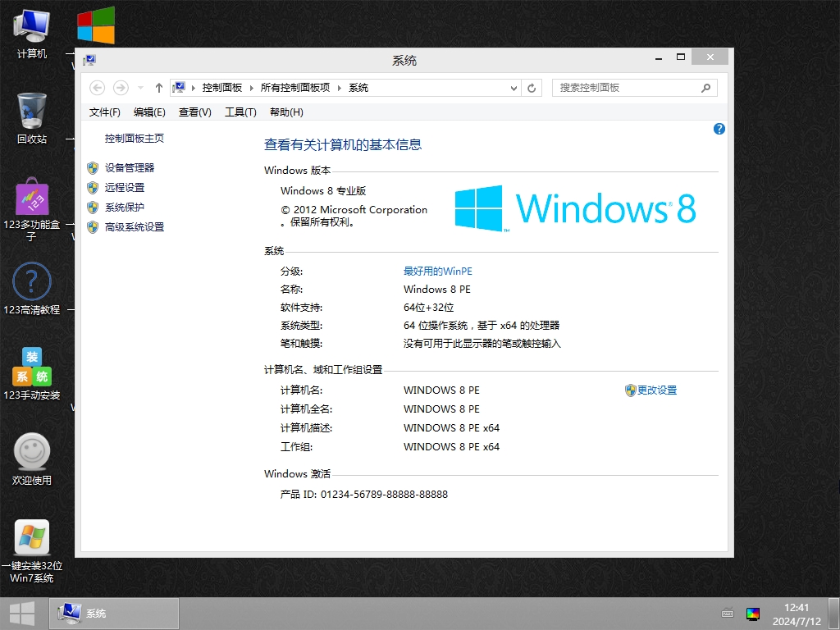Open the 工具(T) menu
The width and height of the screenshot is (840, 630).
tap(240, 112)
